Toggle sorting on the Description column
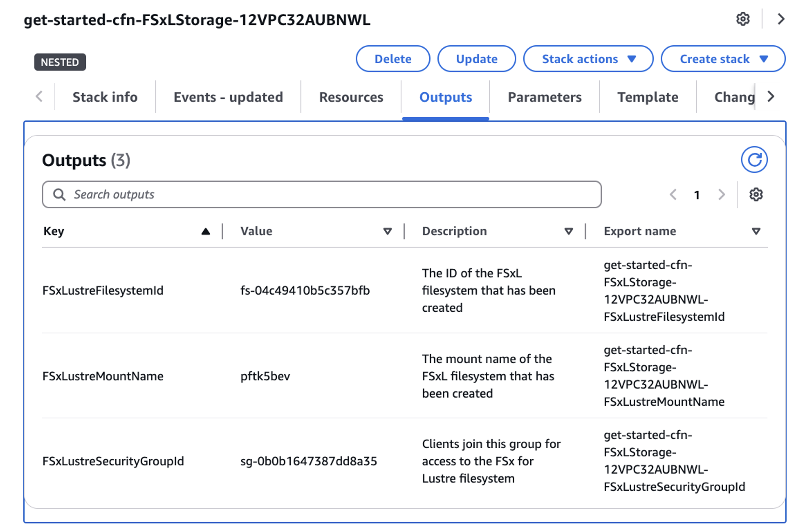 [568, 231]
